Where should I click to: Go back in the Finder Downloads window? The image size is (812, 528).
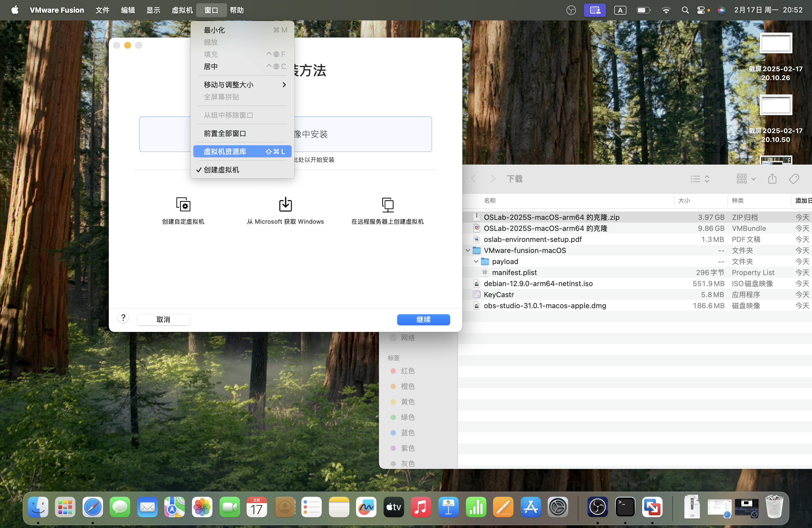pos(473,179)
